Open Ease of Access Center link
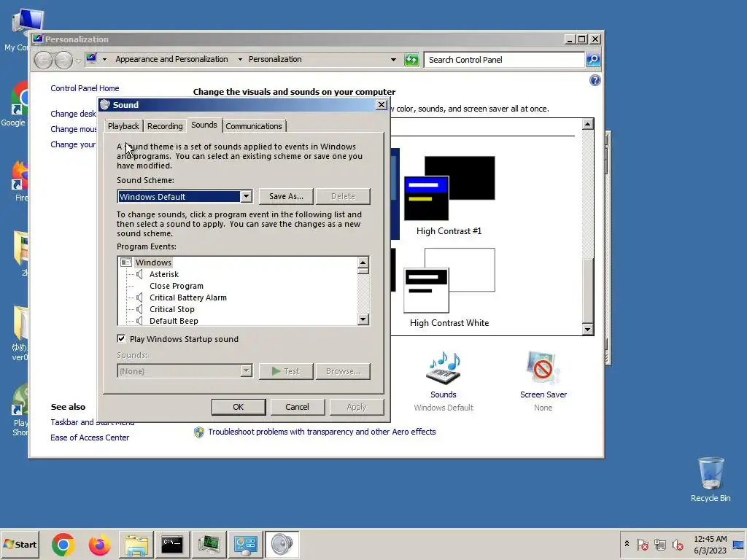 pyautogui.click(x=90, y=437)
